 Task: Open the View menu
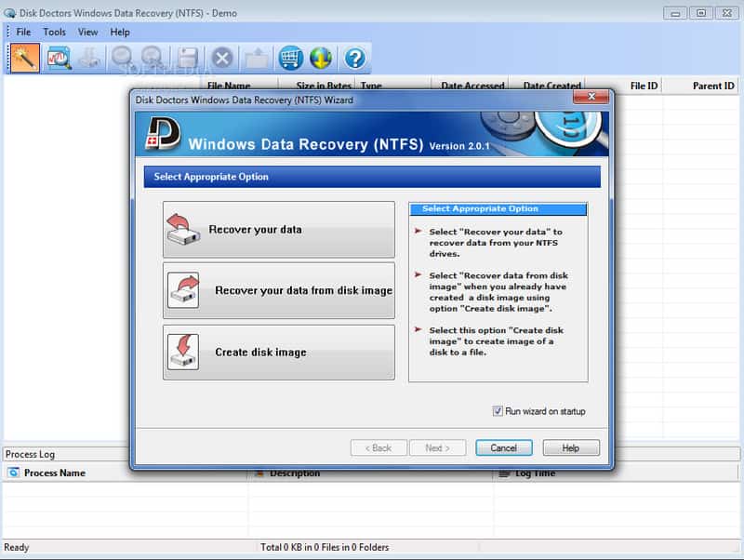click(87, 32)
